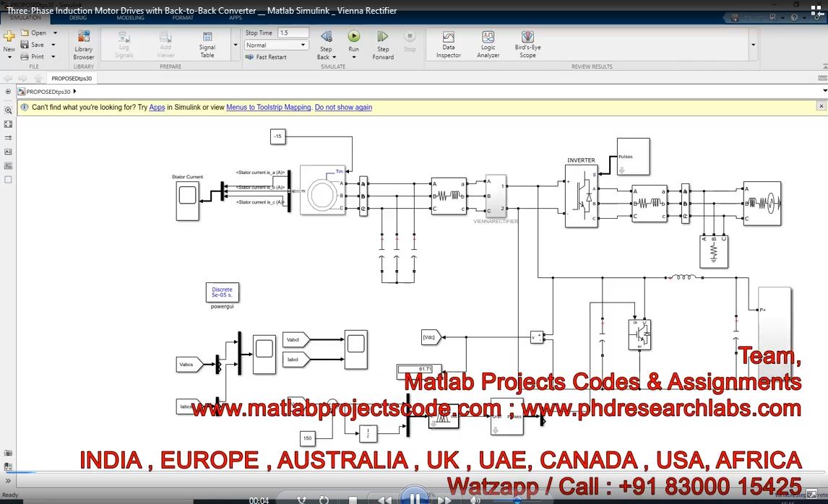The width and height of the screenshot is (828, 504).
Task: Open a model with the Open button
Action: pyautogui.click(x=34, y=32)
